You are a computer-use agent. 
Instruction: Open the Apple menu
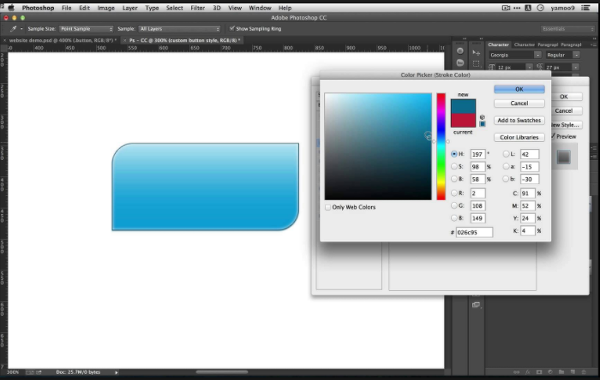point(11,7)
